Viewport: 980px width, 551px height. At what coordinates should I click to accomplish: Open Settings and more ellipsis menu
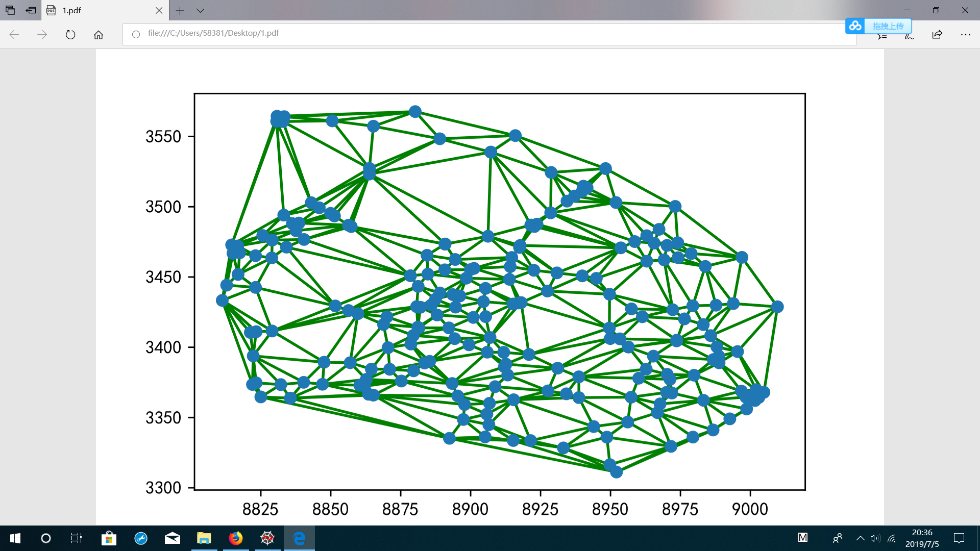click(965, 35)
